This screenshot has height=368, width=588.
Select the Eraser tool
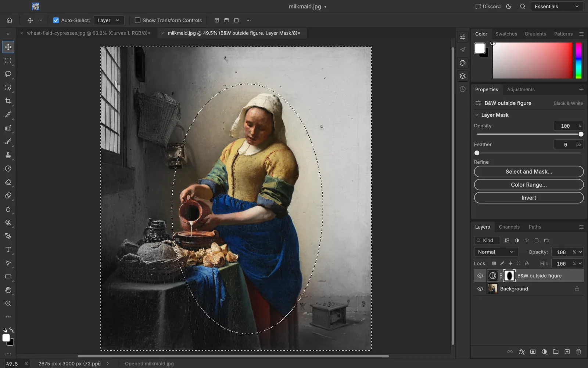tap(8, 182)
